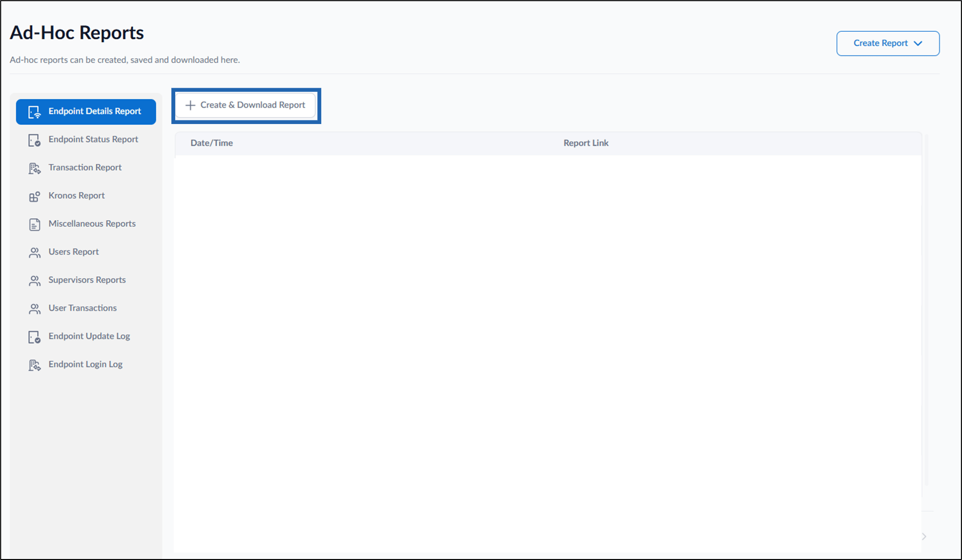
Task: Show Supervisors Reports
Action: click(86, 280)
